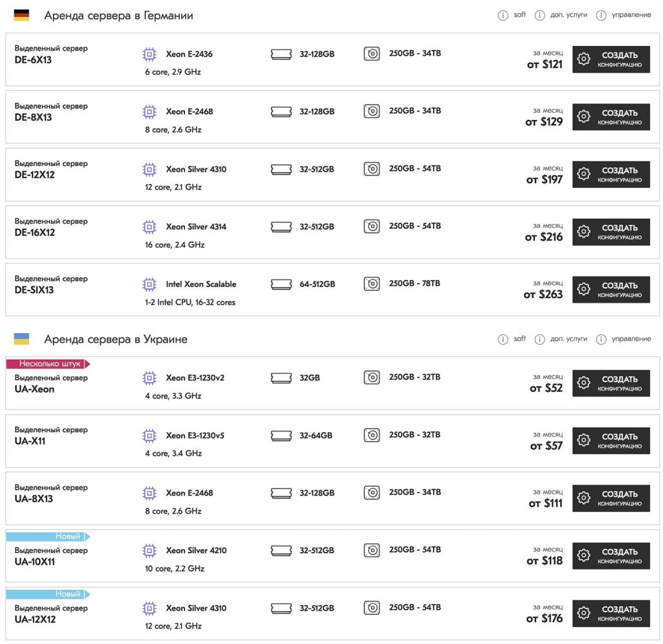Create configuration for UA-Xeon server
The width and height of the screenshot is (663, 644).
click(x=611, y=383)
